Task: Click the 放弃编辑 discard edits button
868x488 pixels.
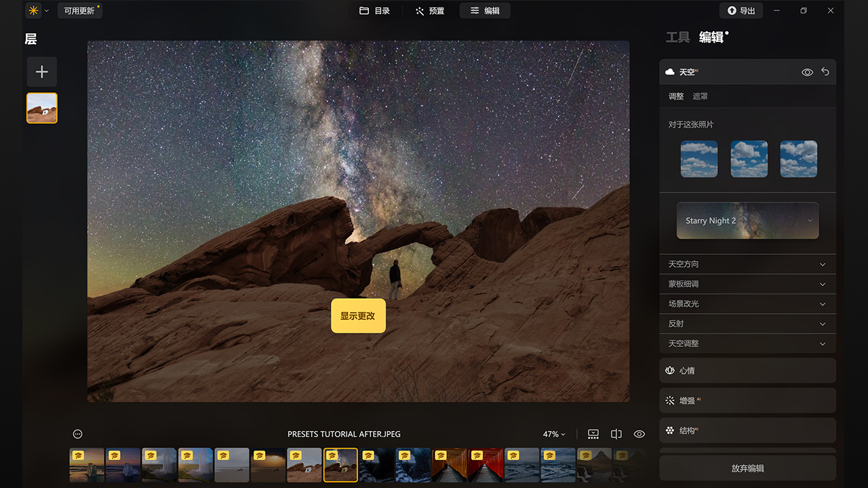Action: click(x=747, y=468)
